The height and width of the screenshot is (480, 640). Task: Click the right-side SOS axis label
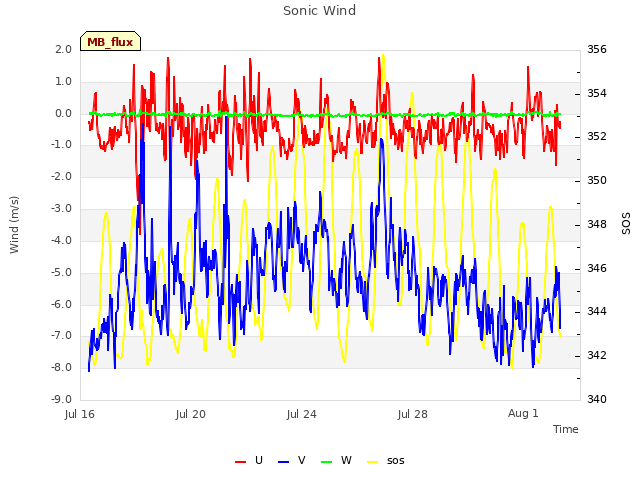pyautogui.click(x=626, y=224)
